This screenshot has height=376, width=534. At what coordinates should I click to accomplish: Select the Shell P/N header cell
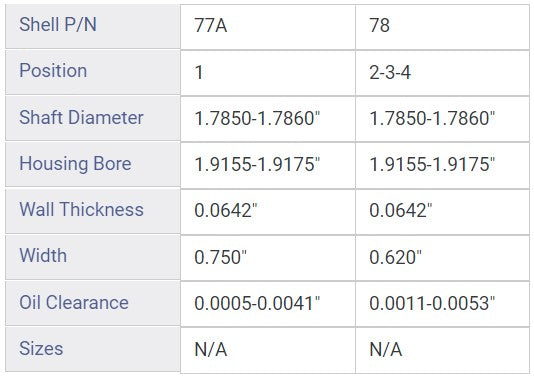(x=93, y=26)
